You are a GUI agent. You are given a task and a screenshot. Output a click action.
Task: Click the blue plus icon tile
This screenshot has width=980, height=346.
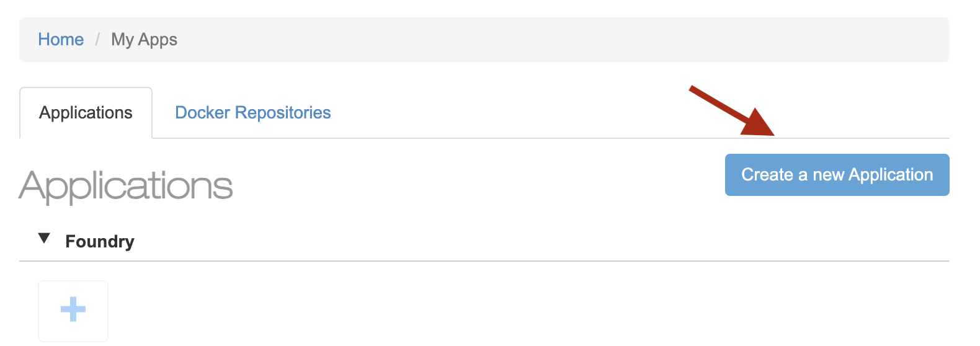point(73,309)
